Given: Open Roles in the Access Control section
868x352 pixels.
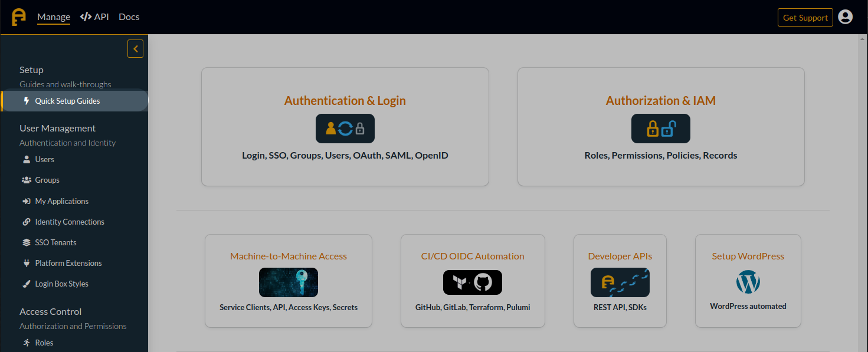Looking at the screenshot, I should point(44,343).
